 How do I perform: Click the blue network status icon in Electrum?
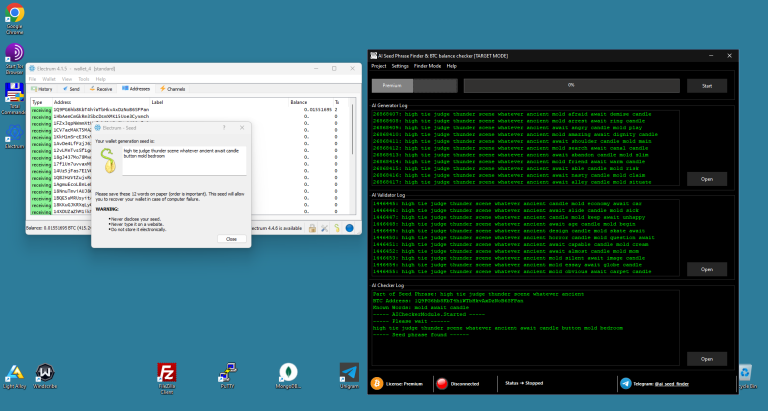350,228
